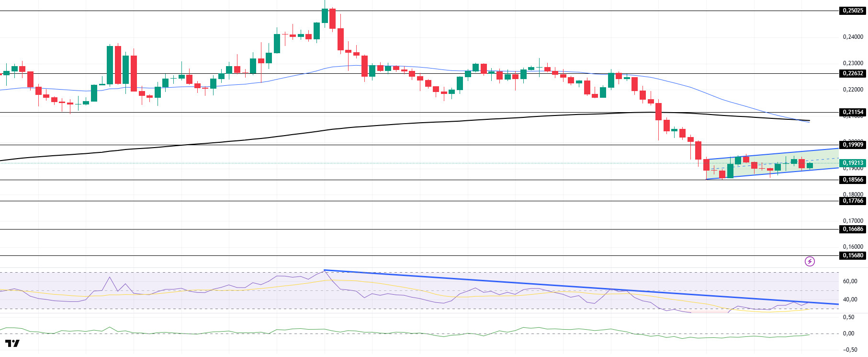Click the 0,17000 price axis tick
Viewport: 868px width, 357px height.
[x=853, y=221]
